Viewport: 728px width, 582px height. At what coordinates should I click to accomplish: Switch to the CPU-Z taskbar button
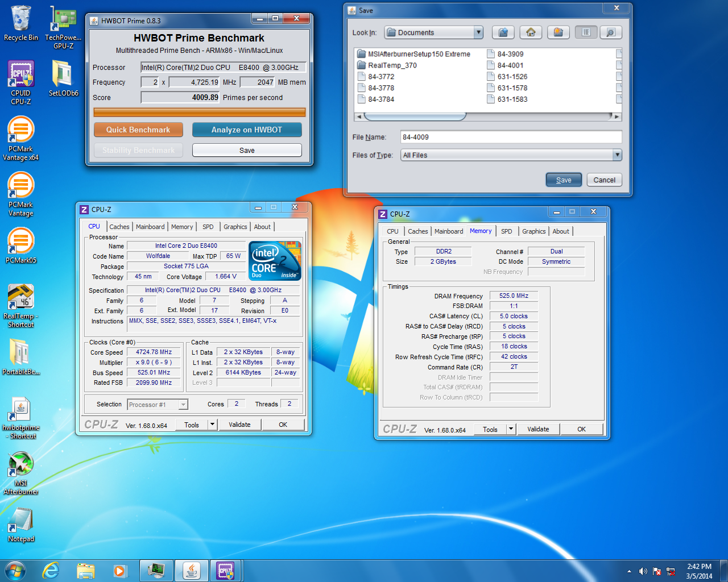coord(226,571)
